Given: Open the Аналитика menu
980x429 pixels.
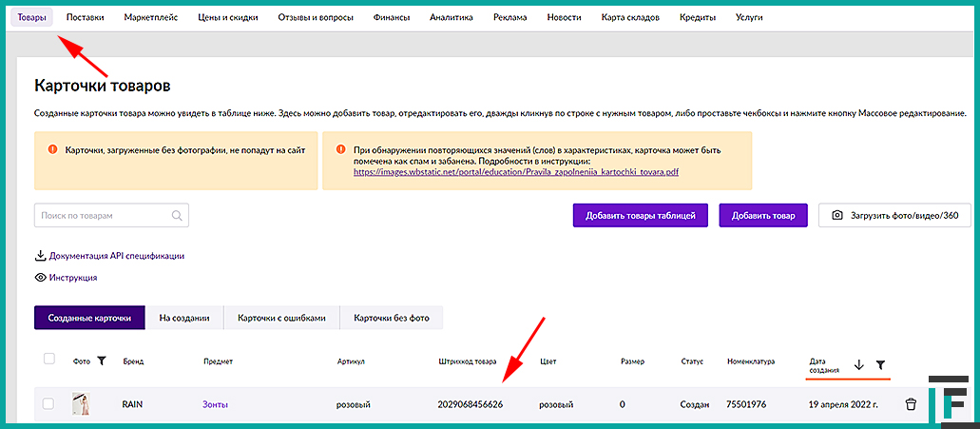Looking at the screenshot, I should (x=451, y=17).
